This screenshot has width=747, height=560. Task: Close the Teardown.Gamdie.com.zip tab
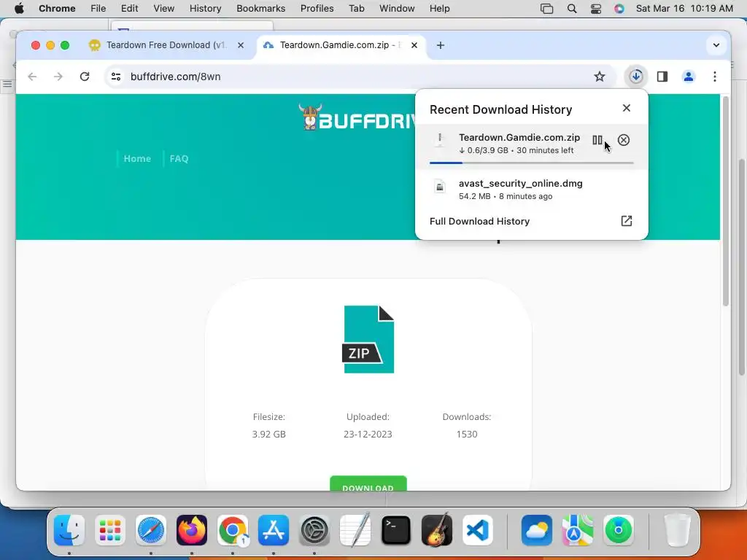click(414, 45)
